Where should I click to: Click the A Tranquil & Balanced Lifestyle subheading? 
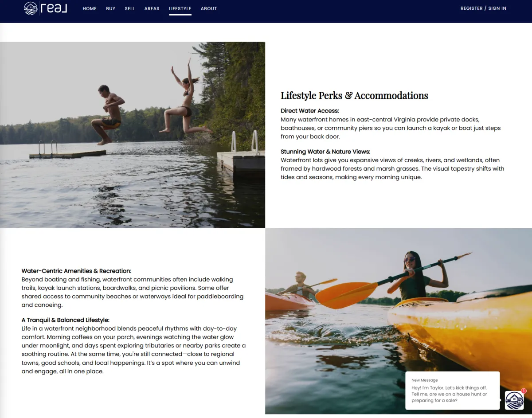[66, 320]
